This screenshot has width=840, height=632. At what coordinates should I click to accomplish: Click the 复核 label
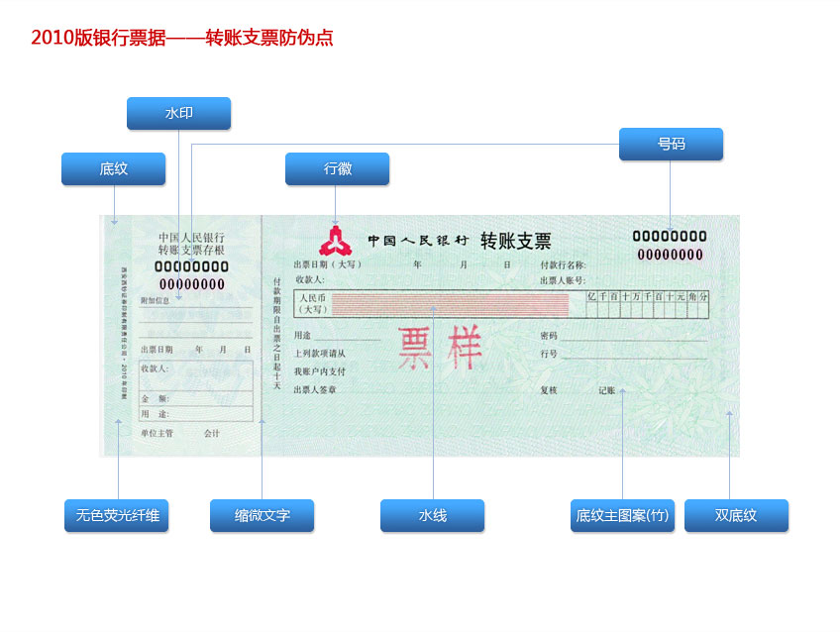point(549,390)
